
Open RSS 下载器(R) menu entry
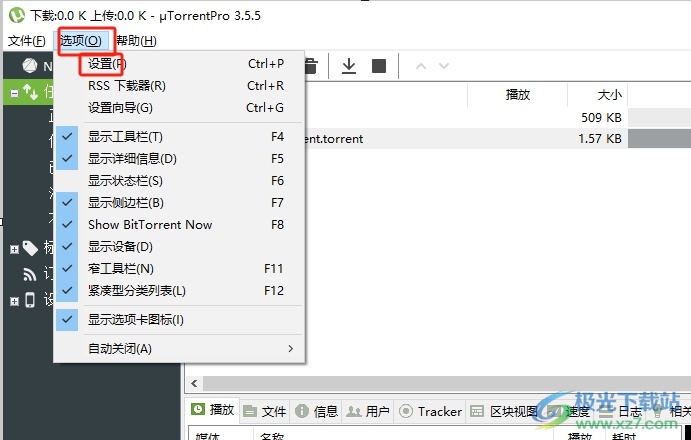pyautogui.click(x=179, y=86)
